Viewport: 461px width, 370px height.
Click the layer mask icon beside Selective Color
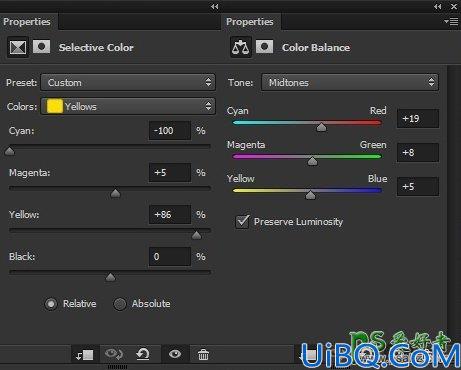click(41, 47)
